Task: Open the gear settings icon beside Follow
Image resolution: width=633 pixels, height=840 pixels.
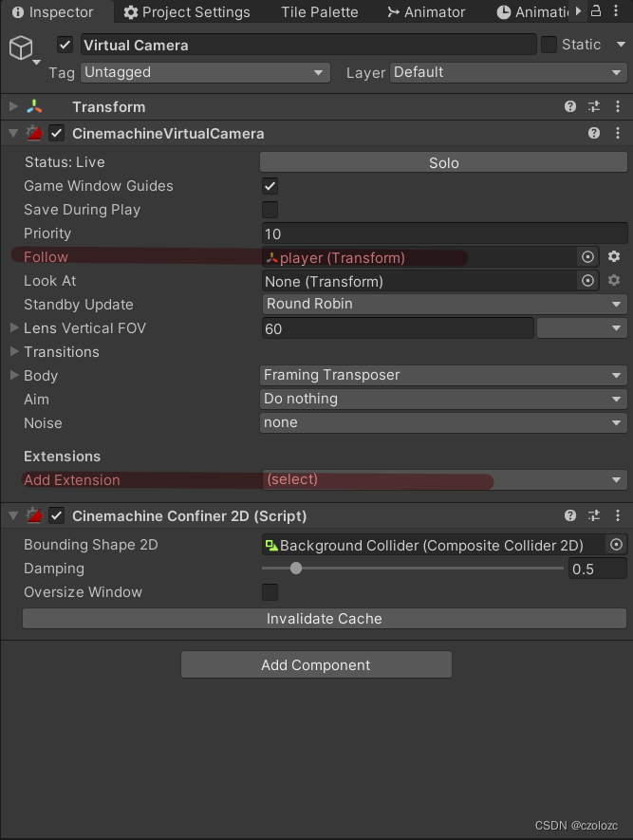Action: tap(613, 256)
